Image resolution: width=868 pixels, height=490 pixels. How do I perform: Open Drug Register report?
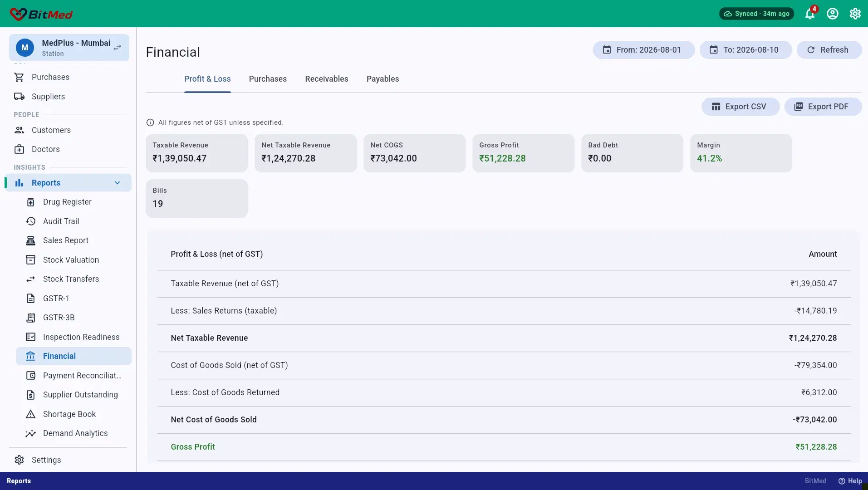74,202
